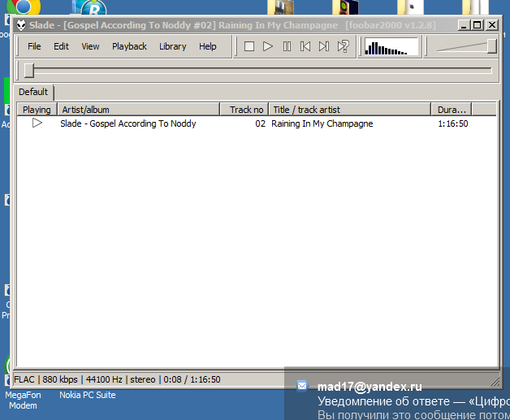The height and width of the screenshot is (420, 510).
Task: Click the mail envelope icon in notification
Action: point(302,386)
